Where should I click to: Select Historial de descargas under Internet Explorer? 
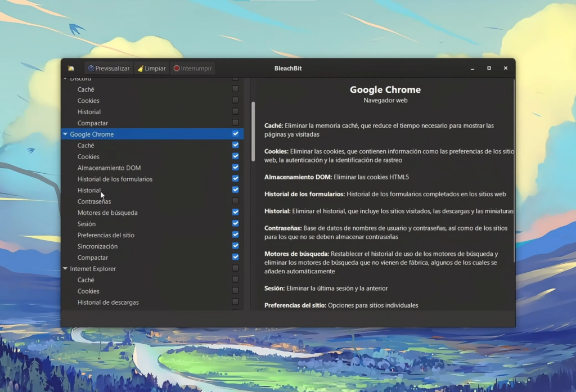click(x=108, y=303)
